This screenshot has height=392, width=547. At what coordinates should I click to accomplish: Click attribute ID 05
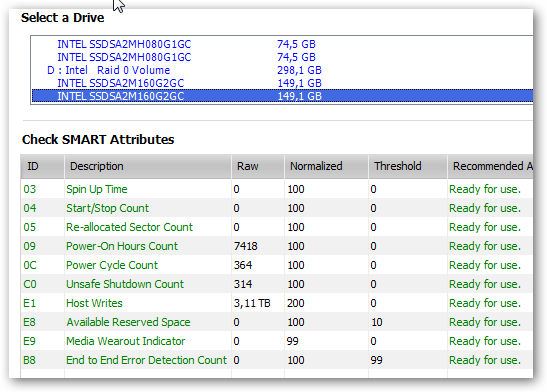[x=30, y=227]
